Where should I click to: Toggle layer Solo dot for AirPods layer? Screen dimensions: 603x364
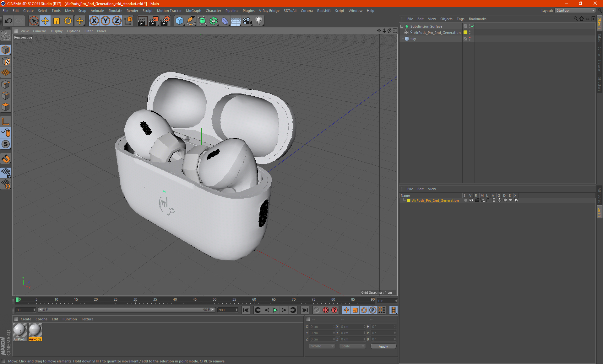(x=465, y=200)
